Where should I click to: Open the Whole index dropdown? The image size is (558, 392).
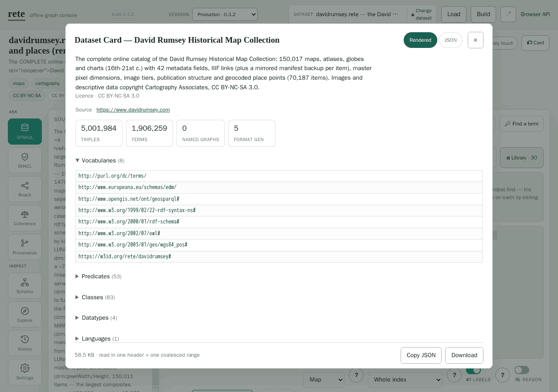click(x=405, y=380)
